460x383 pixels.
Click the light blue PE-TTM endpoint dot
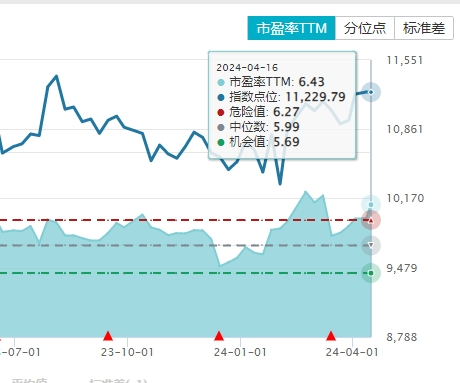(371, 204)
